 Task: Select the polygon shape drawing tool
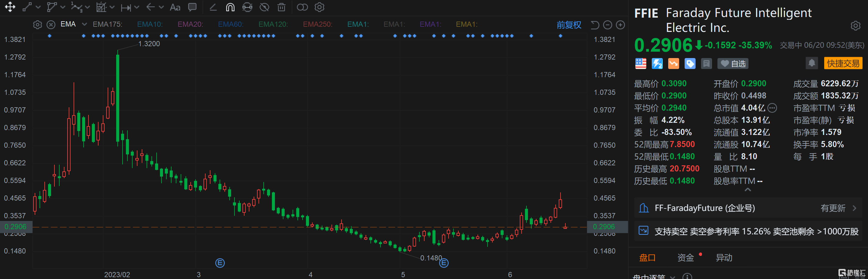[x=52, y=7]
